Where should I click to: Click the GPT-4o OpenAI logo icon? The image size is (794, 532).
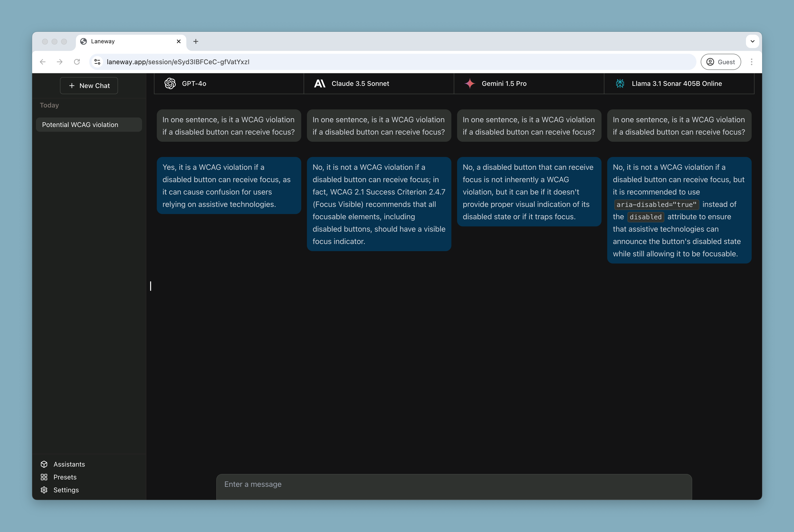(x=170, y=83)
